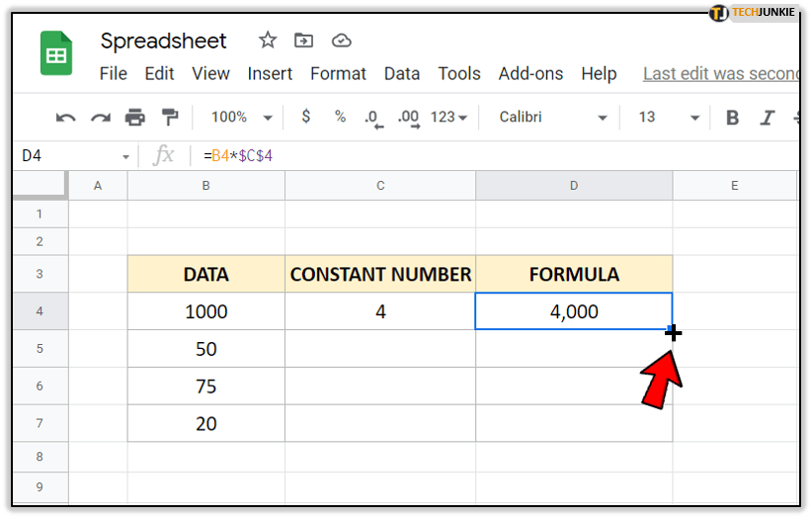Format as currency with dollar icon
This screenshot has height=518, width=812.
click(306, 117)
